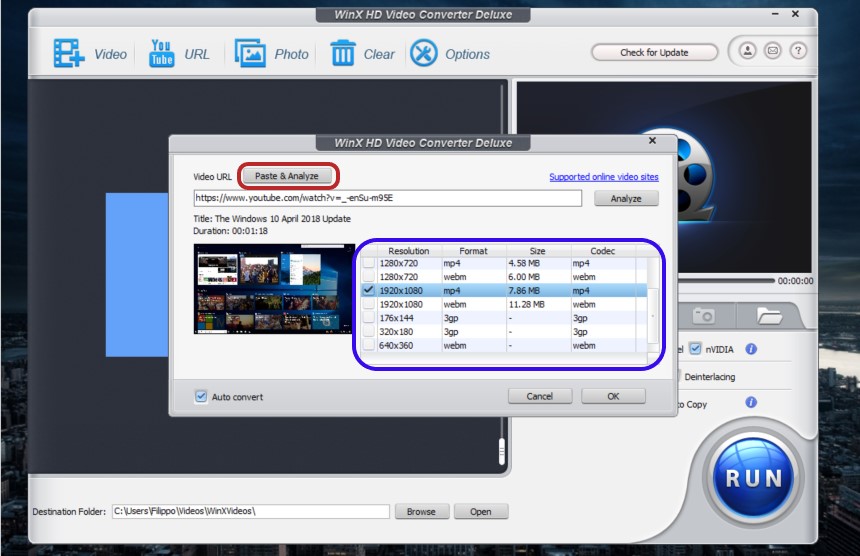Click the Format column header

point(473,251)
